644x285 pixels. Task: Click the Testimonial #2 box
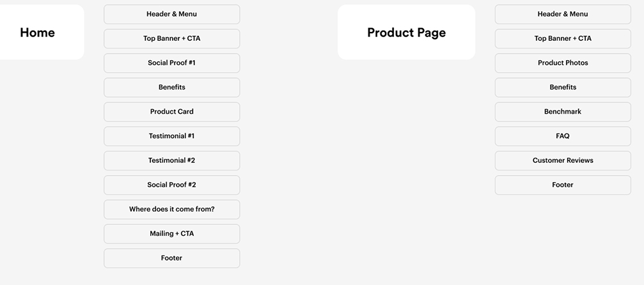171,160
